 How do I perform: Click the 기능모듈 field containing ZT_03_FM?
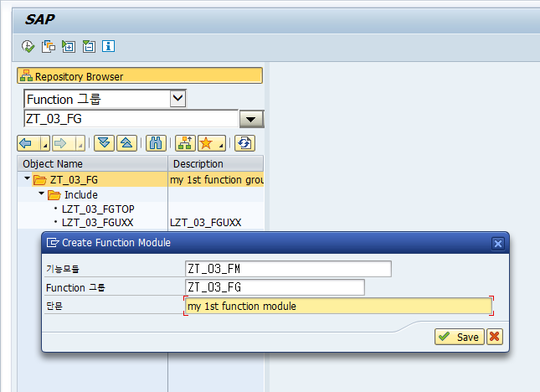pos(288,269)
